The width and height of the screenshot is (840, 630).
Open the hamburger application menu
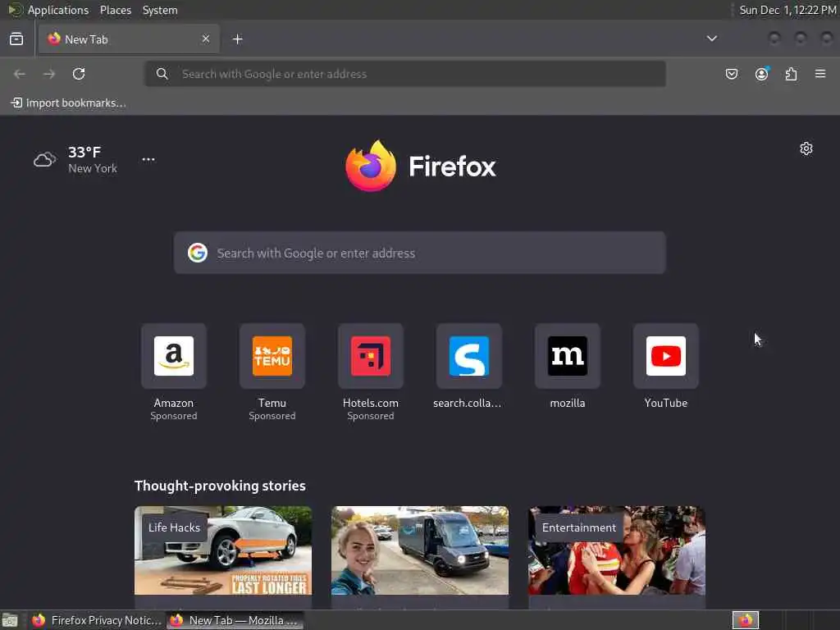[820, 74]
